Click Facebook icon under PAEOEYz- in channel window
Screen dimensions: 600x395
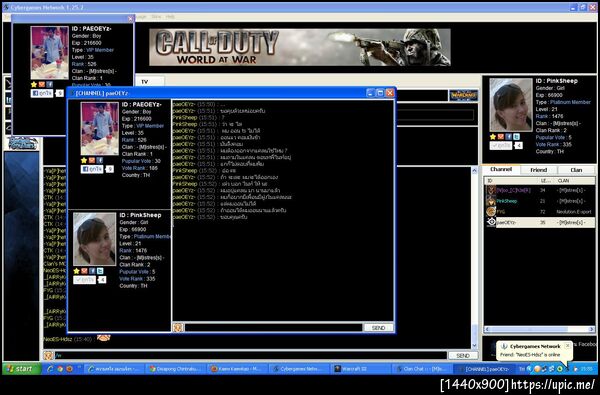[100, 160]
